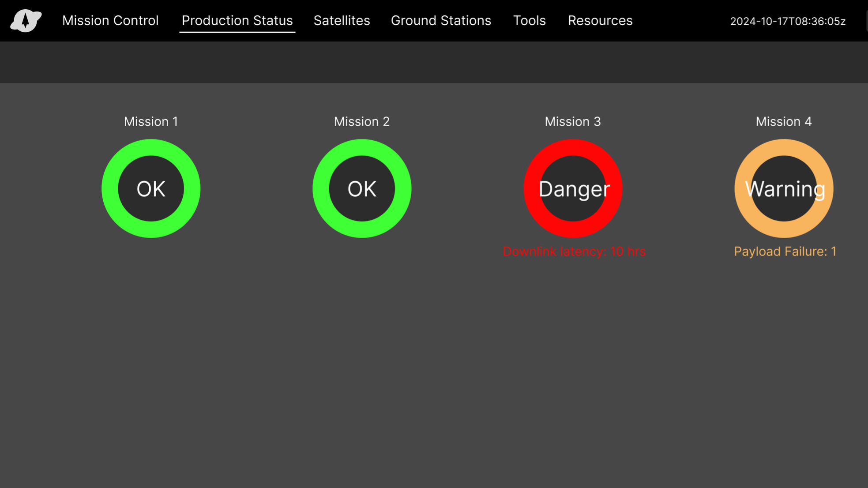Click the Danger text inside Mission 3
The image size is (868, 488).
click(574, 189)
